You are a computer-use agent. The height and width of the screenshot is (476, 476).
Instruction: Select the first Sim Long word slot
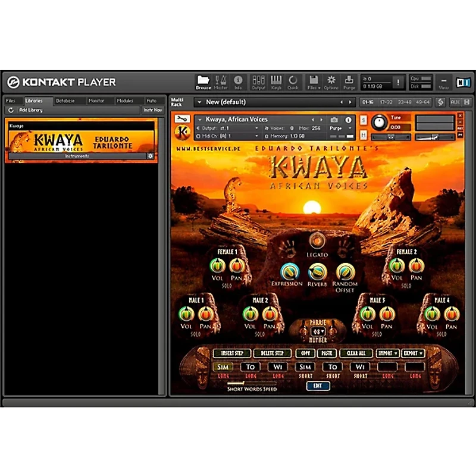(x=223, y=367)
